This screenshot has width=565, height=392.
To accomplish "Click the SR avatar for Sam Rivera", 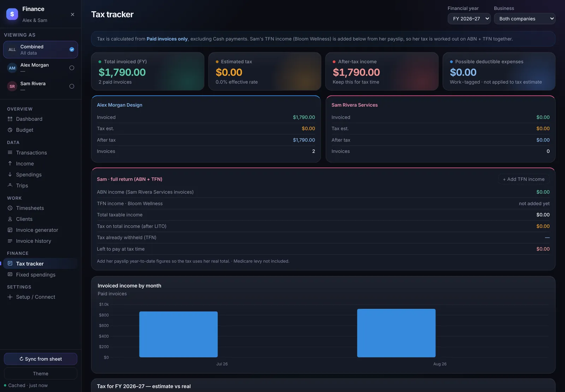I will 12,86.
